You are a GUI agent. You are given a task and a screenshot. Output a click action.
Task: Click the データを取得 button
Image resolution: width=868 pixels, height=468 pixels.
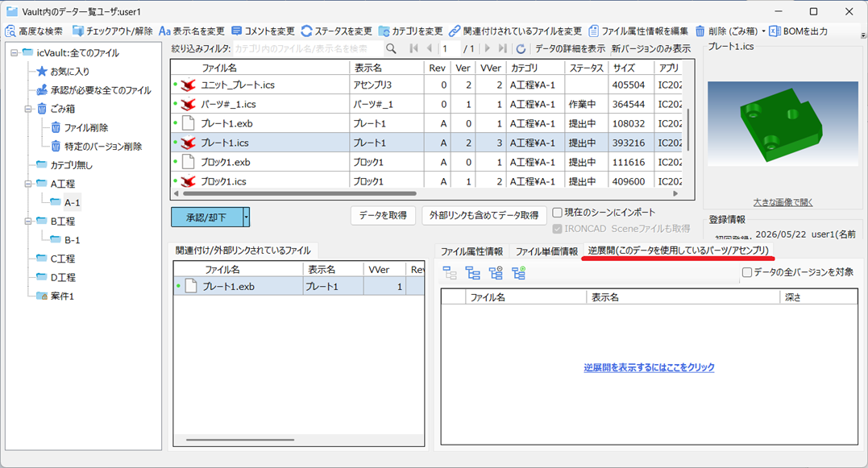[383, 215]
